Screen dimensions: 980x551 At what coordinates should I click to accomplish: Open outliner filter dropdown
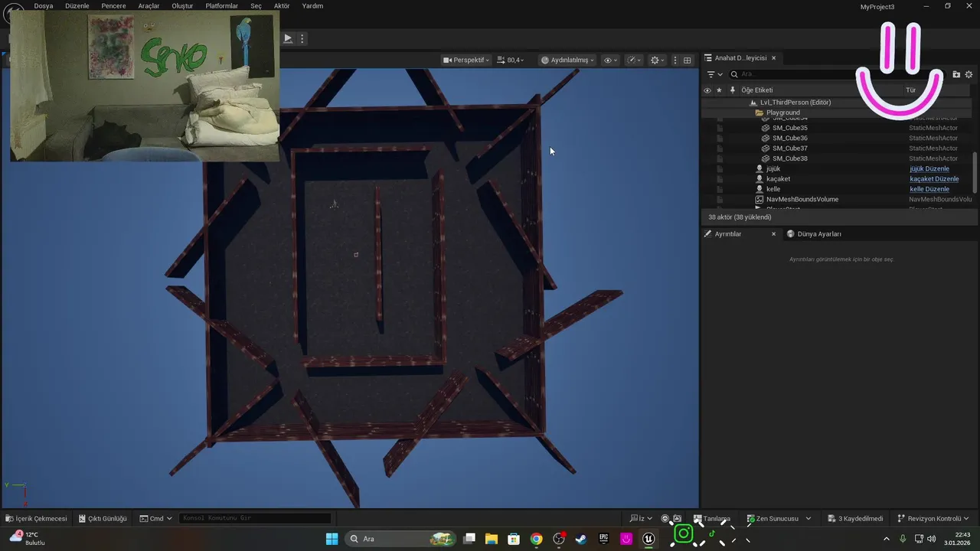click(x=714, y=74)
